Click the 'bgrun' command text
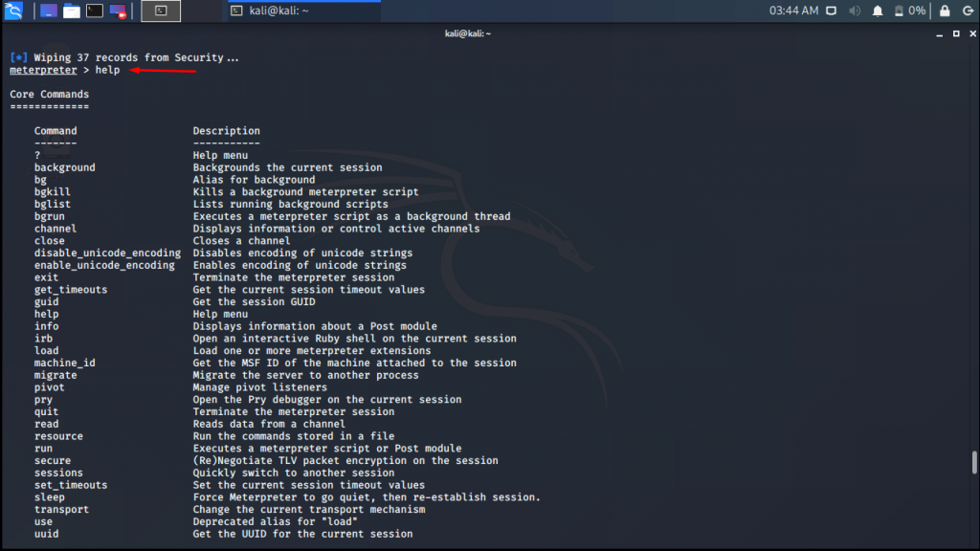The width and height of the screenshot is (980, 551). [50, 216]
